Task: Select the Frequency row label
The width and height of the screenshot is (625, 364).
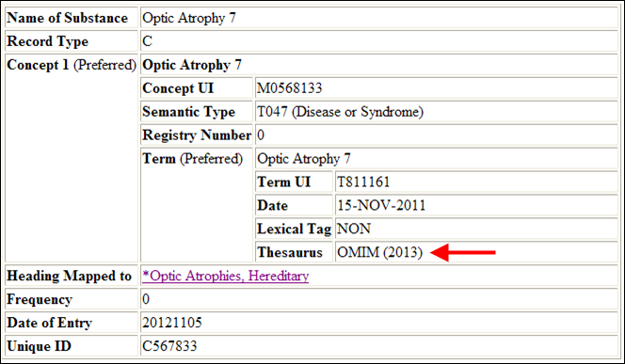Action: tap(40, 299)
